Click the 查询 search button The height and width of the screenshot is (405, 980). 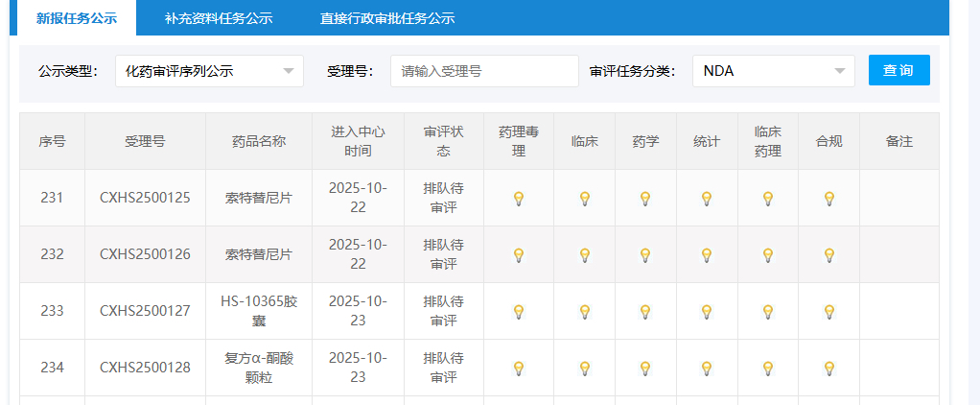[898, 70]
